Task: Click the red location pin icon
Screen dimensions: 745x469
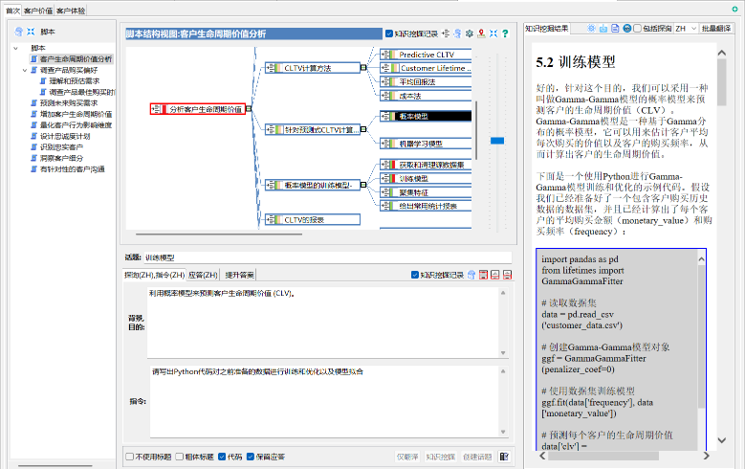Action: tap(481, 33)
